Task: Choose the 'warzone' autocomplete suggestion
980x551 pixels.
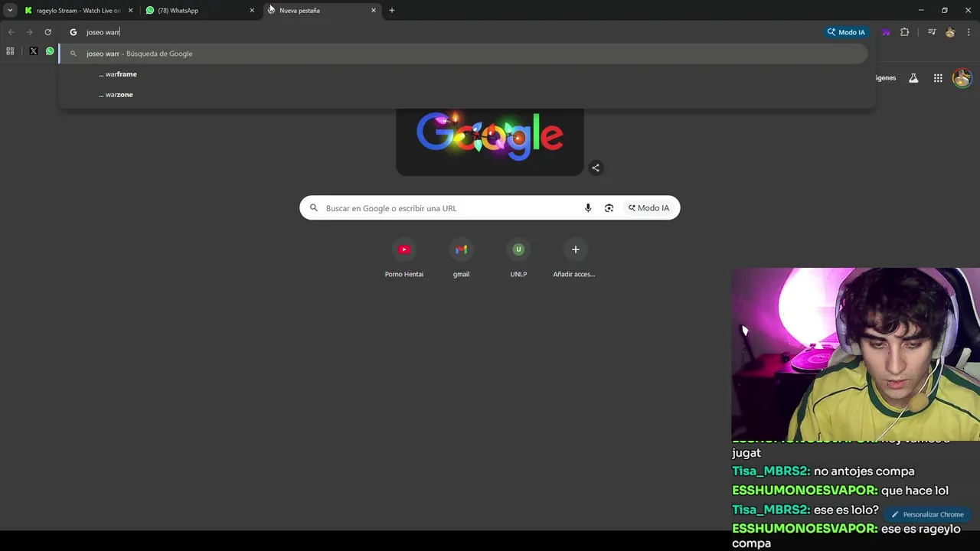Action: (463, 94)
